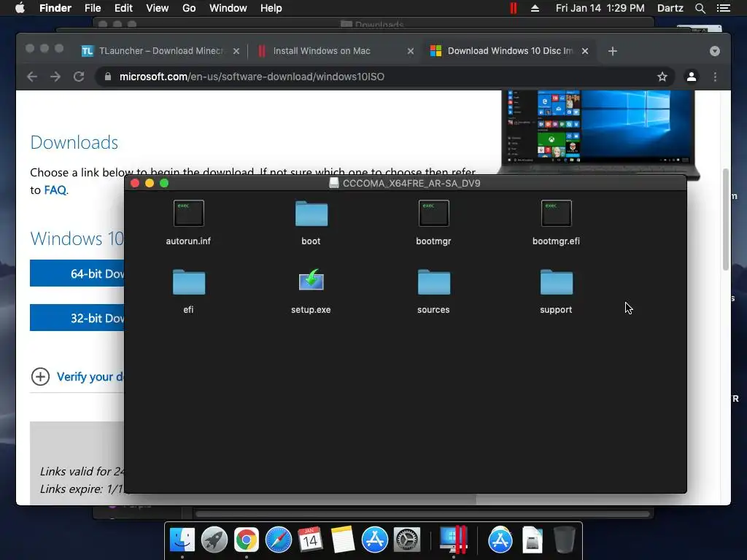
Task: Click the Downloads heading on the page
Action: pos(74,142)
